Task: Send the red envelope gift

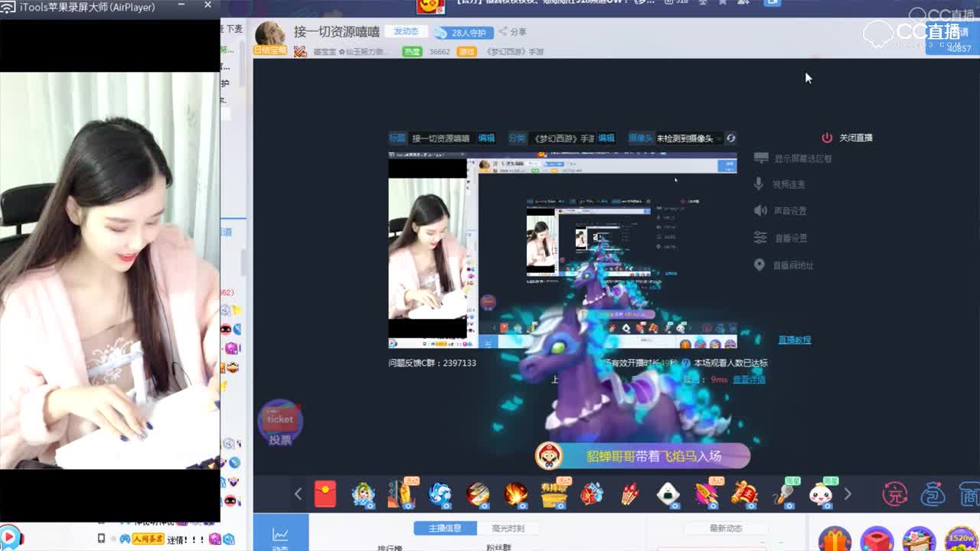Action: [x=325, y=494]
